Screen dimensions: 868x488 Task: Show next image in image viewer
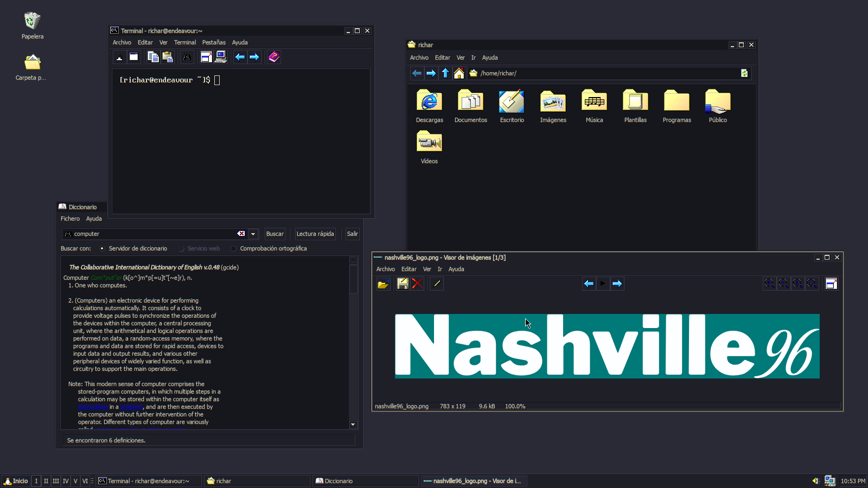pos(617,284)
